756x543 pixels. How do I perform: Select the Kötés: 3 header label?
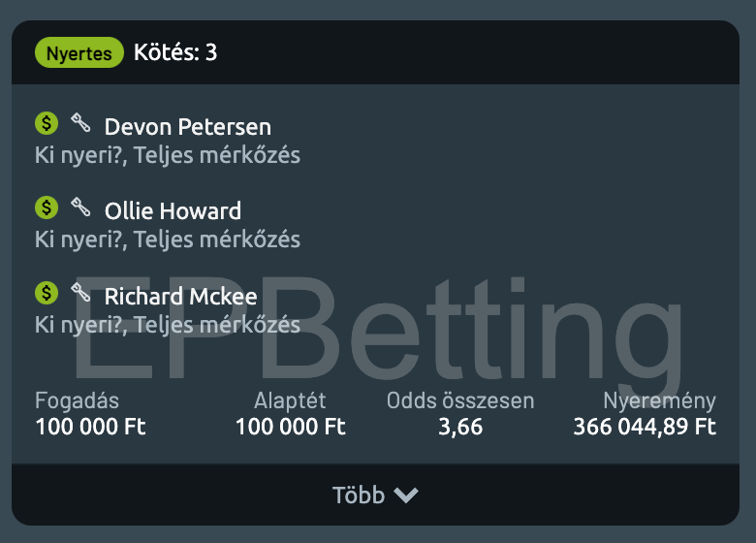(175, 52)
